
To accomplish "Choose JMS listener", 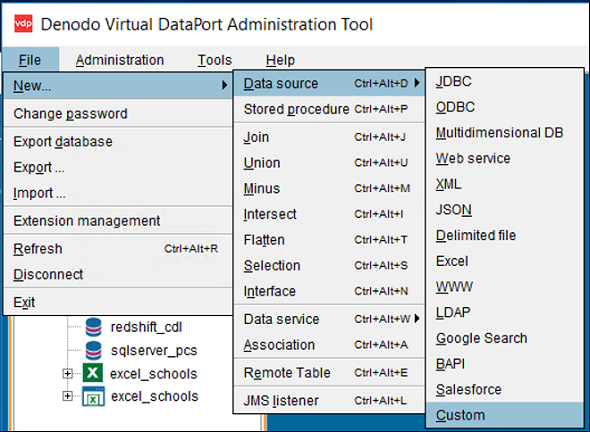I will pyautogui.click(x=329, y=400).
